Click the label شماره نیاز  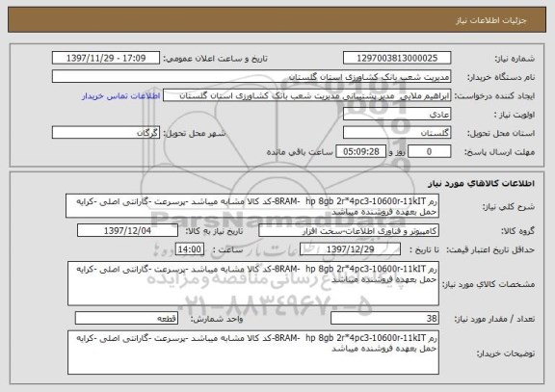(x=515, y=59)
